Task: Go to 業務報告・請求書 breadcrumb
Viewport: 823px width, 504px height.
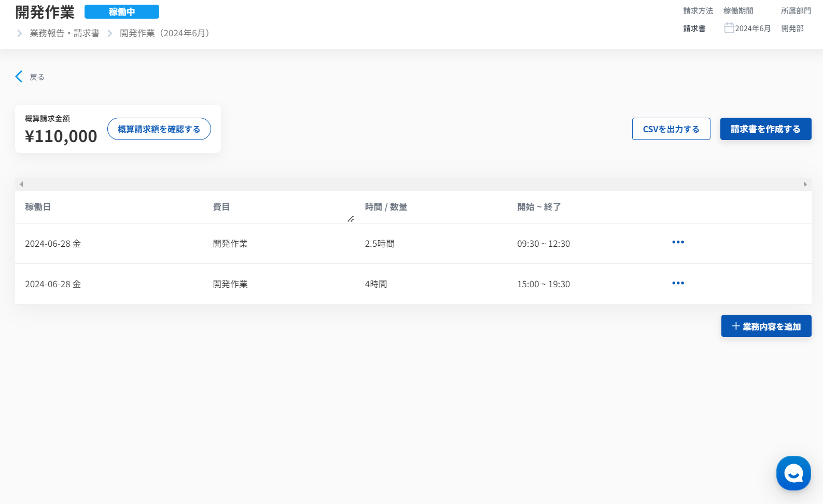Action: point(64,33)
